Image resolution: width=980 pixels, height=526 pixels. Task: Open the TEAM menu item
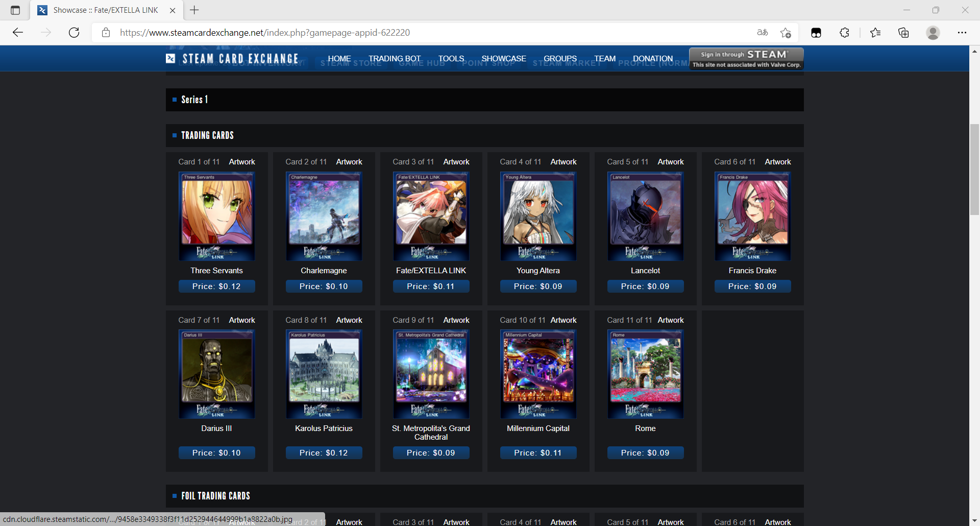605,59
